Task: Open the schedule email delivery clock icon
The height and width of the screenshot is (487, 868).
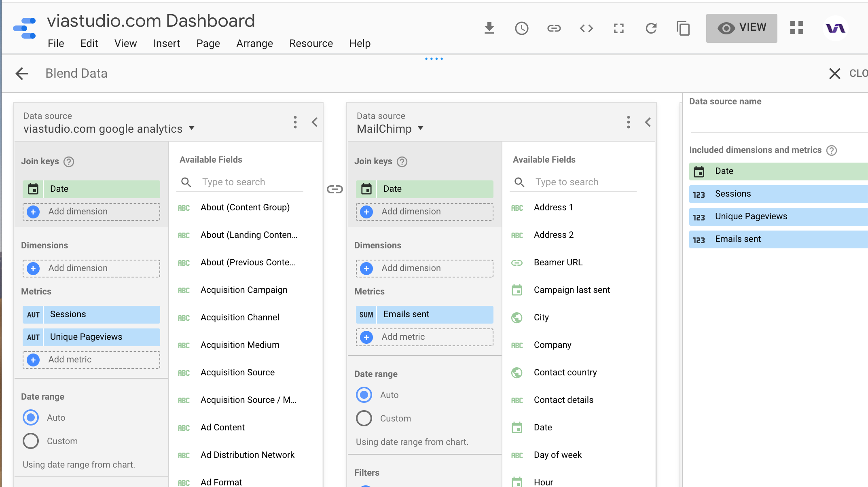Action: pyautogui.click(x=522, y=28)
